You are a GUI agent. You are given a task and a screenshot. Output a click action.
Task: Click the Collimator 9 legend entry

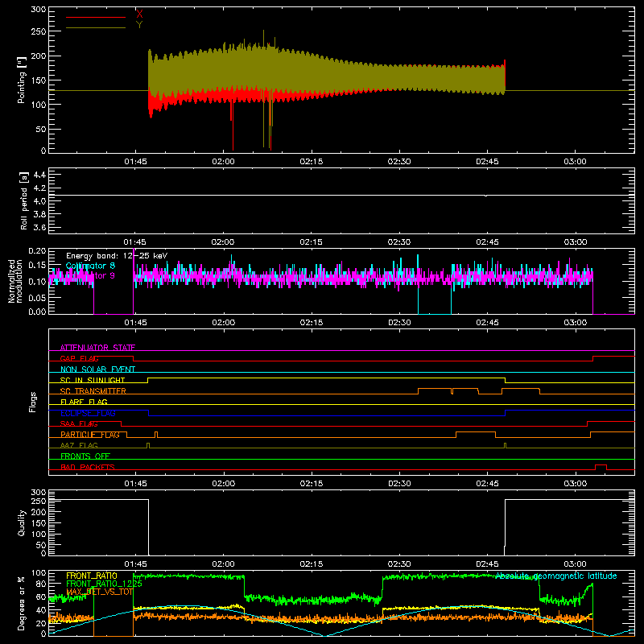pyautogui.click(x=90, y=275)
